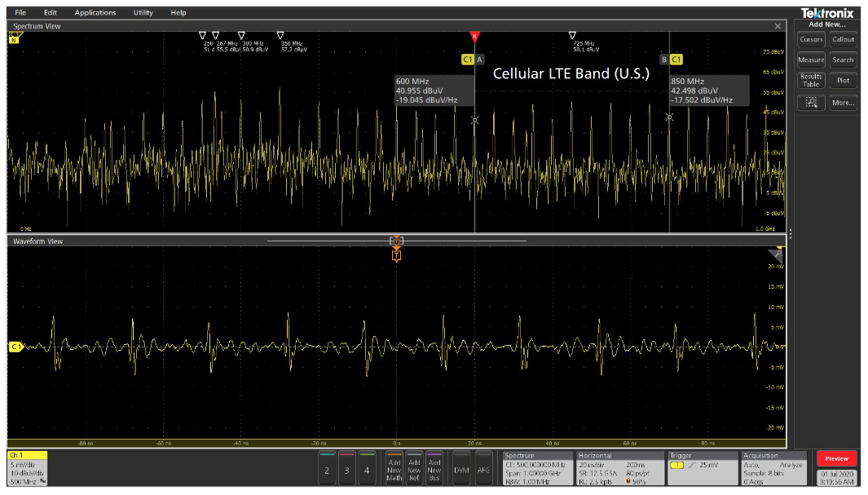Click the Add New Bus badge
Screen dimensions: 868x495
[435, 468]
